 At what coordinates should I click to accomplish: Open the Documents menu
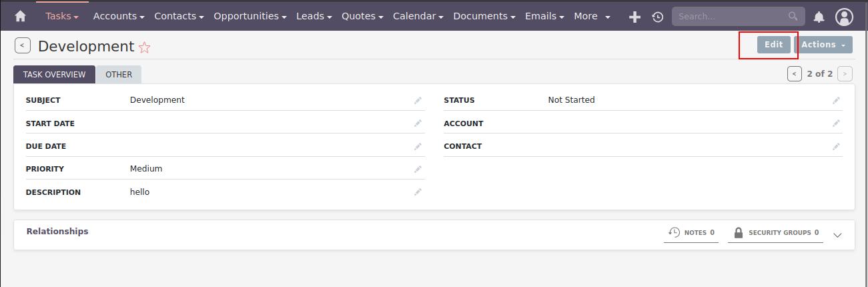pyautogui.click(x=484, y=16)
